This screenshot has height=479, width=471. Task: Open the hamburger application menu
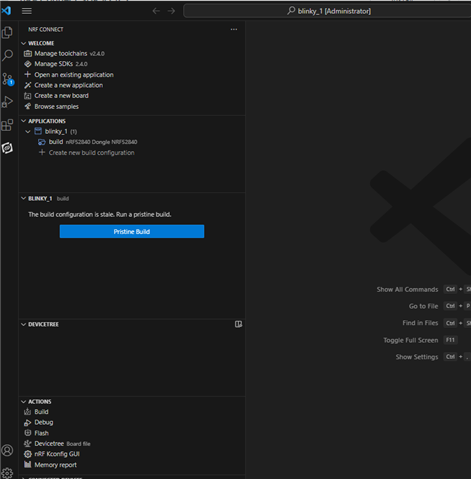pos(27,11)
